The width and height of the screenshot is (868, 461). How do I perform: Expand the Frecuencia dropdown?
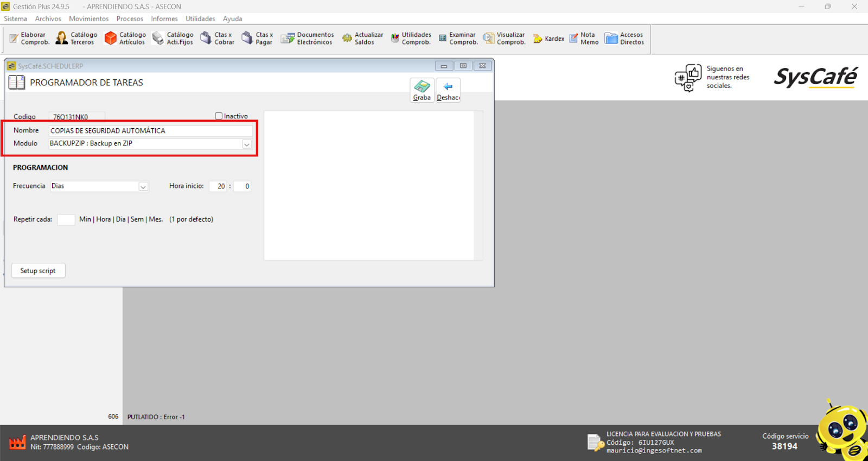(143, 187)
